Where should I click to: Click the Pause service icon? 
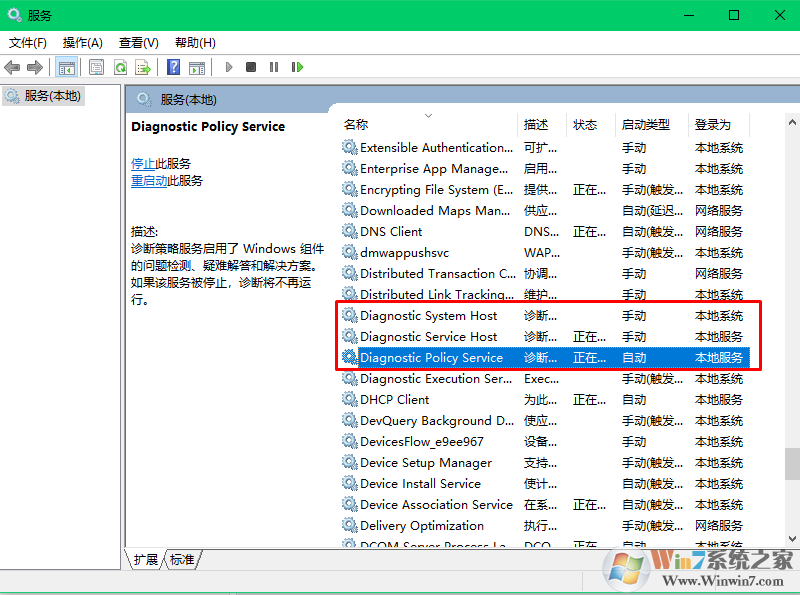click(x=274, y=67)
